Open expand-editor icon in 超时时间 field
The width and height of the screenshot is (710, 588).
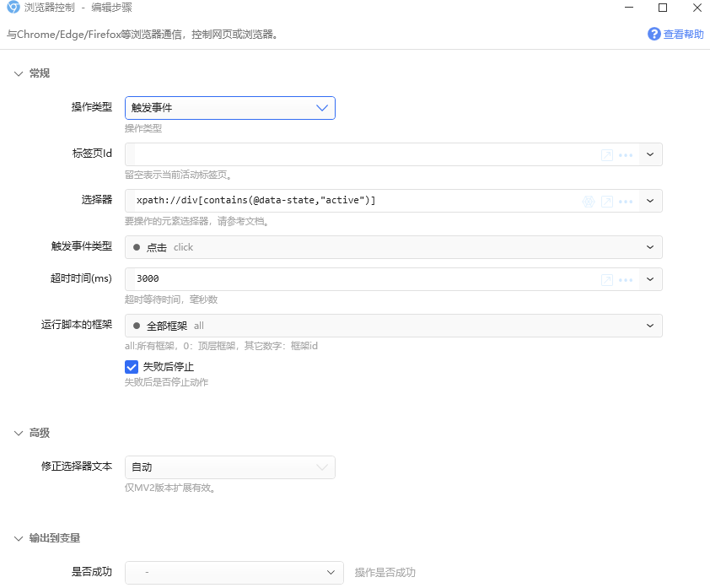pos(606,279)
